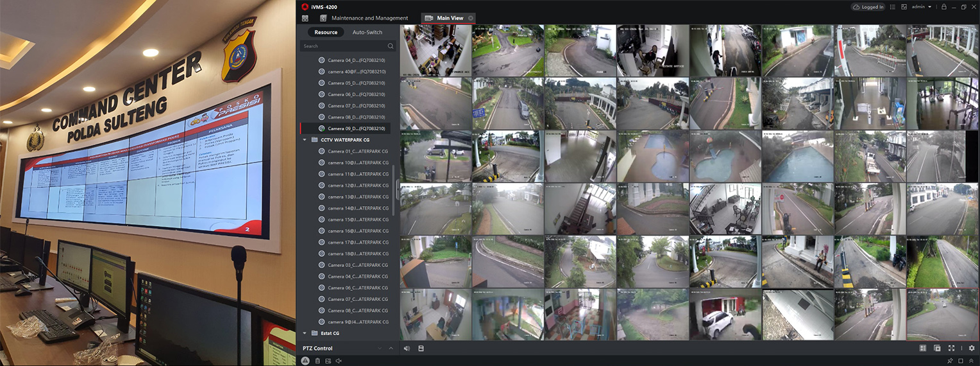Screen dimensions: 980x366
Task: Mute alarm sound in status bar
Action: pyautogui.click(x=339, y=361)
